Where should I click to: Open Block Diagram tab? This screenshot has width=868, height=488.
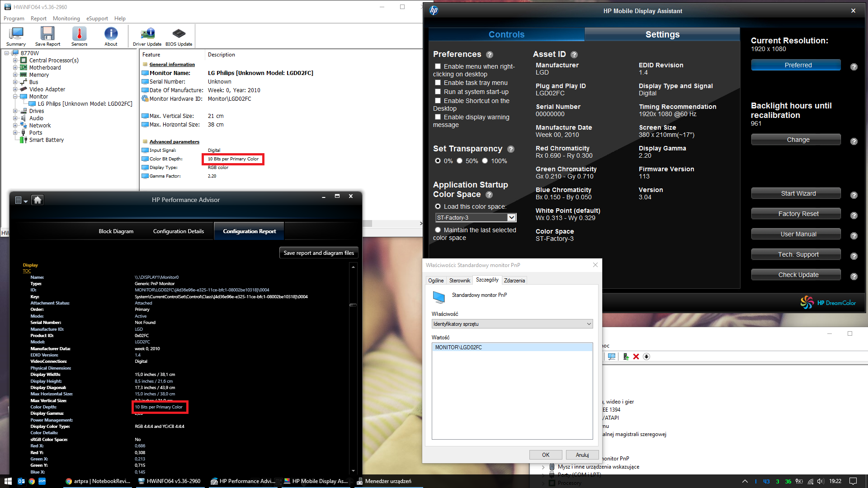coord(116,231)
